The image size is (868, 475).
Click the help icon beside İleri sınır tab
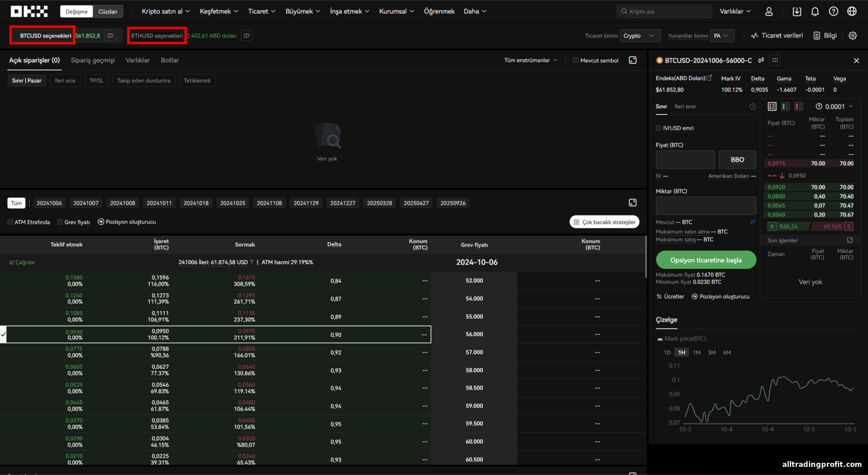[752, 107]
